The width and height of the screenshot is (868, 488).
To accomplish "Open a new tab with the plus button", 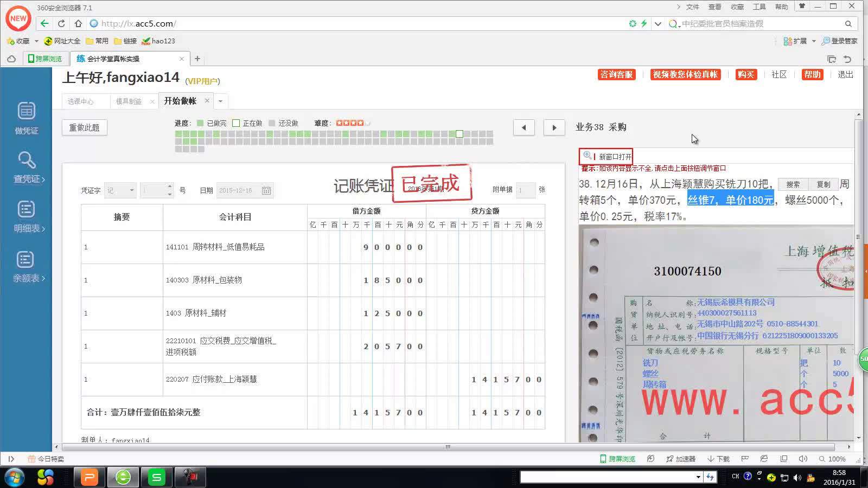I will (x=197, y=59).
